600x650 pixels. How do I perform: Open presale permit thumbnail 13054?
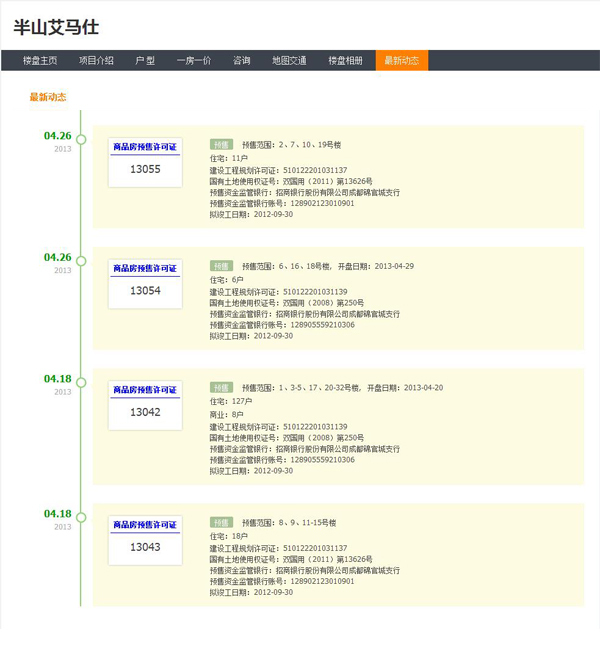(x=145, y=283)
